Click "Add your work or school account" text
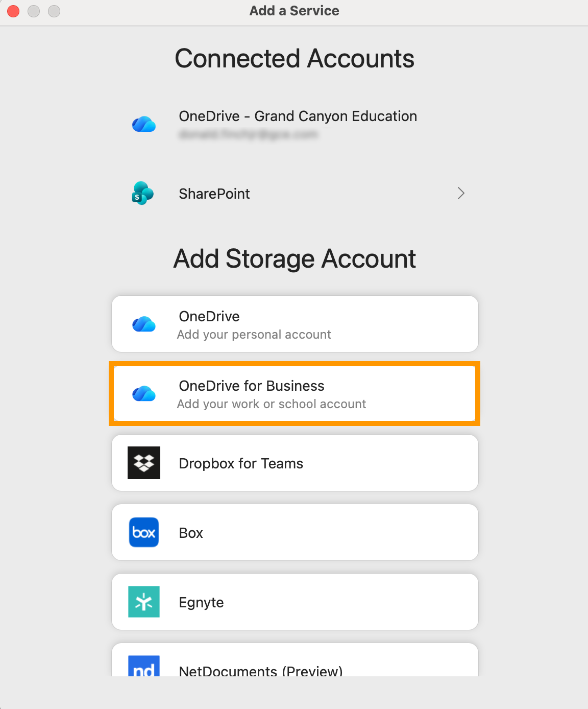Screen dimensions: 588x709 [272, 404]
